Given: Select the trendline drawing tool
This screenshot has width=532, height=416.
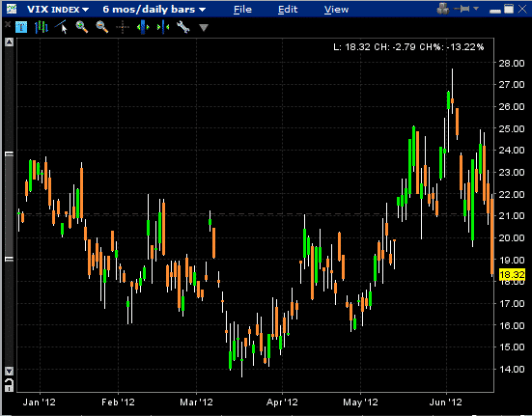Looking at the screenshot, I should 62,27.
